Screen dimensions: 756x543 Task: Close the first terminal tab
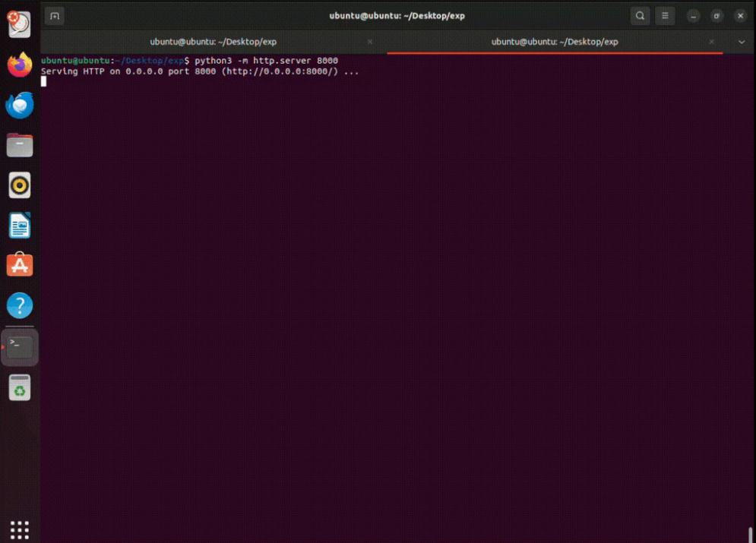pos(370,42)
